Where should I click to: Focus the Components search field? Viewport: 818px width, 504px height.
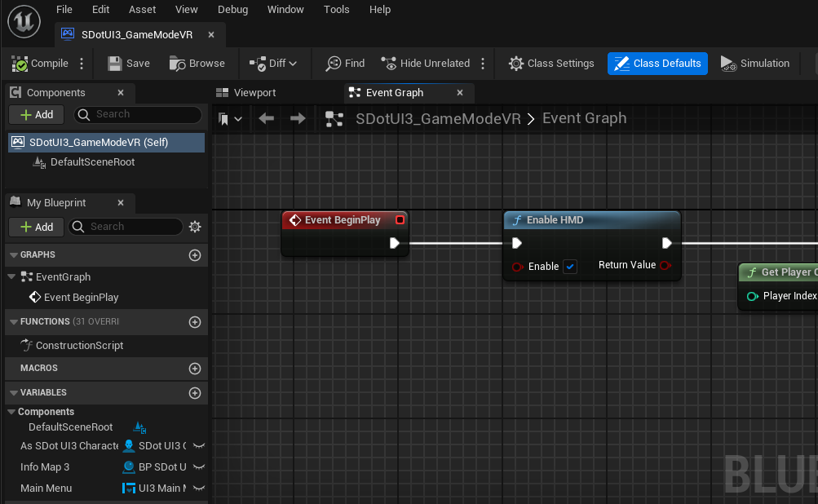(139, 114)
